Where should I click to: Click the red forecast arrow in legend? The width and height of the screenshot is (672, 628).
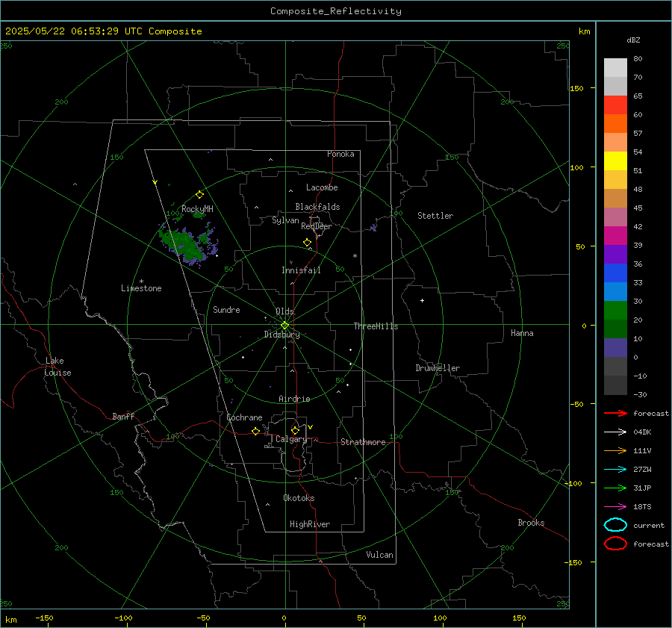click(615, 413)
